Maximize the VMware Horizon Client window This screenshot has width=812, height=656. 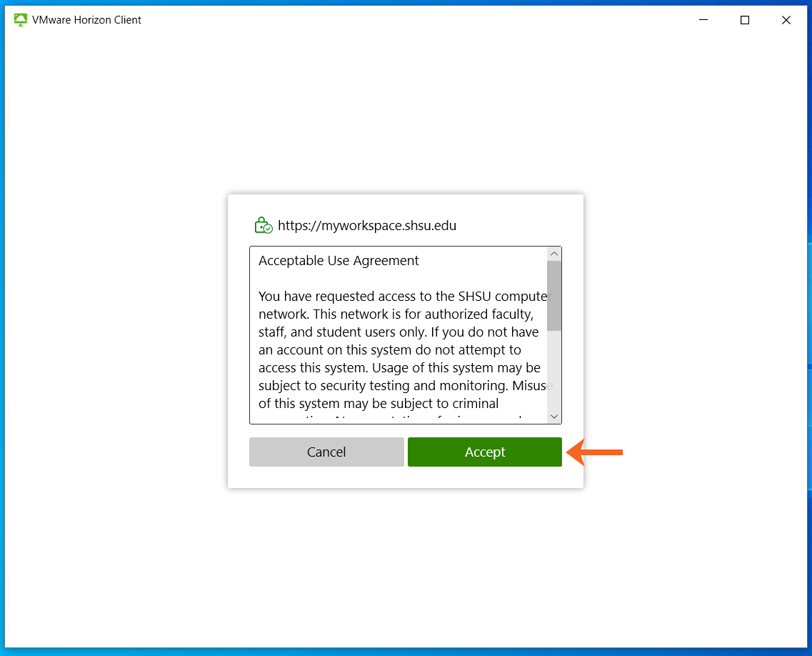pos(745,20)
